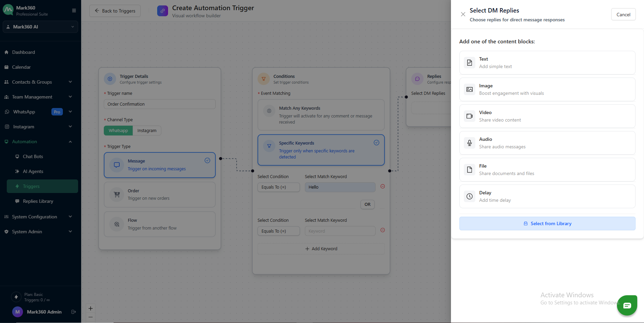Go to Chat Bots in sidebar
Screen dimensions: 644x323
click(33, 156)
